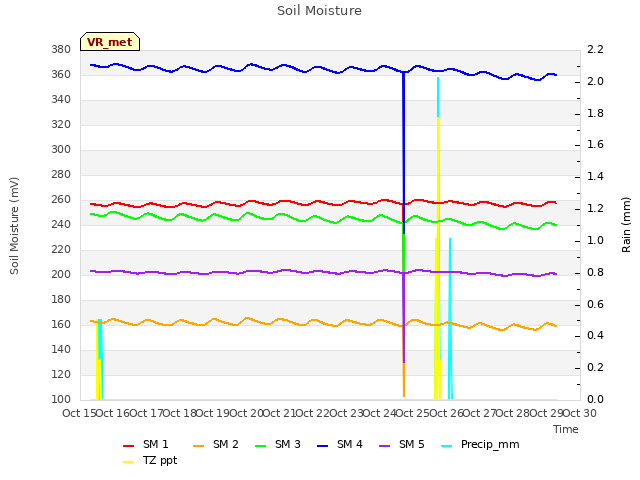Click the Soil Moisture (mV) axis label
This screenshot has width=640, height=480.
tap(14, 226)
